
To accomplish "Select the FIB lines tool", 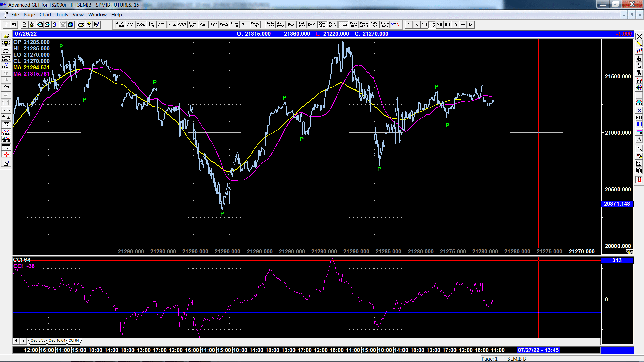I will [x=6, y=147].
